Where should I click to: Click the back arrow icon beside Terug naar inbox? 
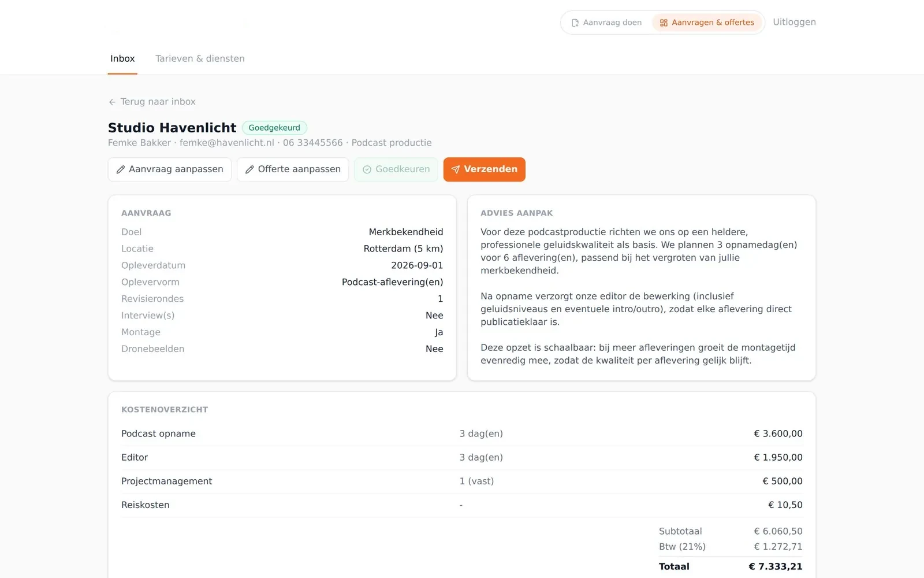(112, 102)
